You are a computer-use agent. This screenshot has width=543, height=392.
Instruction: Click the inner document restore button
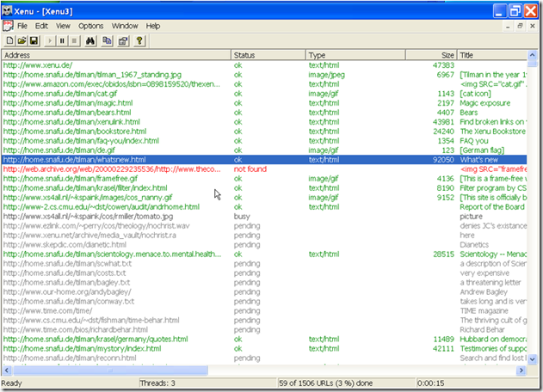pos(521,26)
